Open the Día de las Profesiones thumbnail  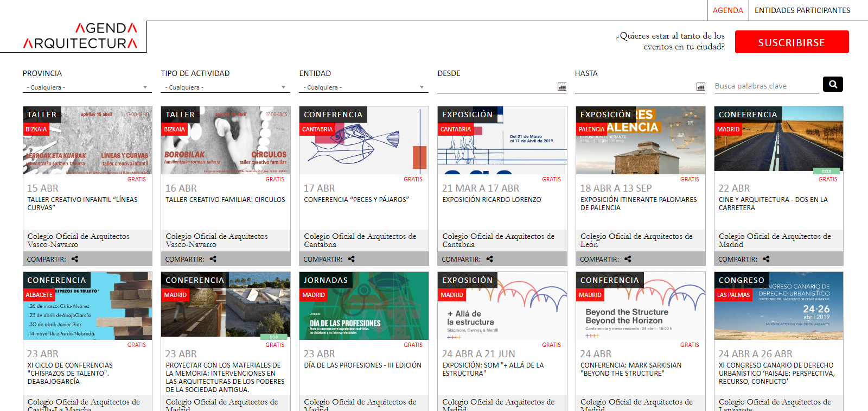[364, 306]
